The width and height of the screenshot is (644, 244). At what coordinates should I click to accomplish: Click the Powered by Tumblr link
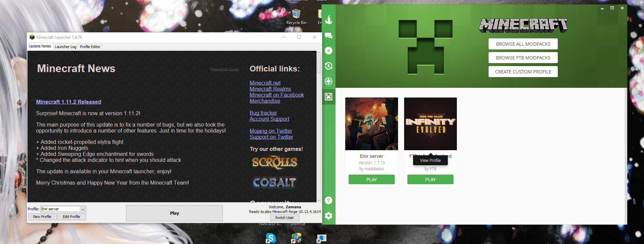pos(225,69)
